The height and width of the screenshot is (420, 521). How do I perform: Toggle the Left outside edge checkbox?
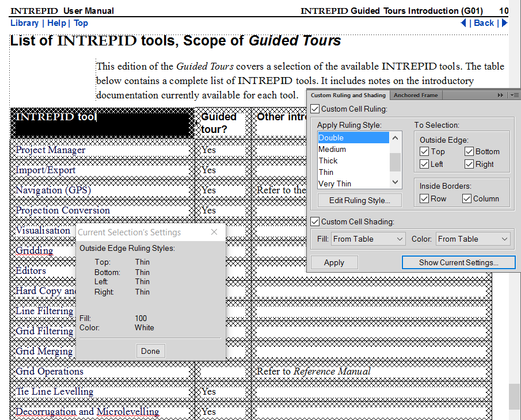click(x=424, y=164)
